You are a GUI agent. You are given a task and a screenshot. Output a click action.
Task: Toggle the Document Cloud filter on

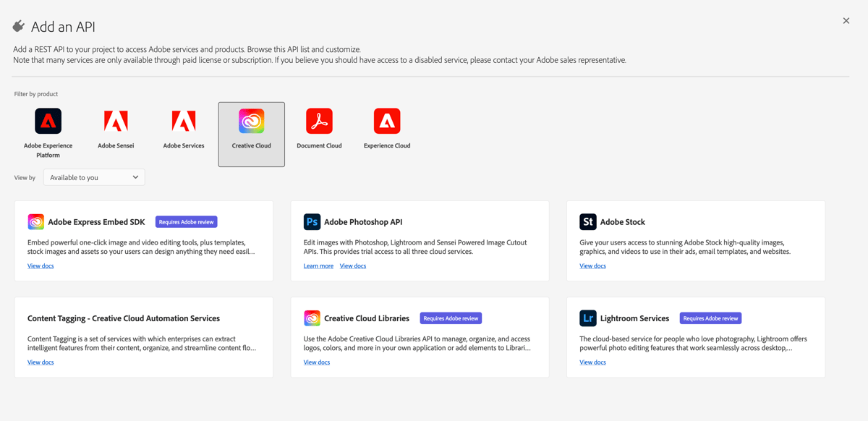coord(319,120)
